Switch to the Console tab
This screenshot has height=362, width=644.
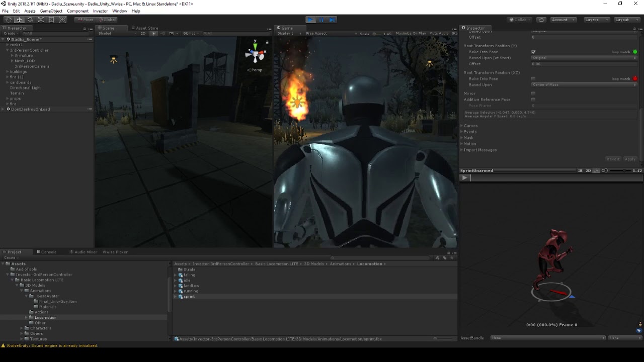click(46, 252)
